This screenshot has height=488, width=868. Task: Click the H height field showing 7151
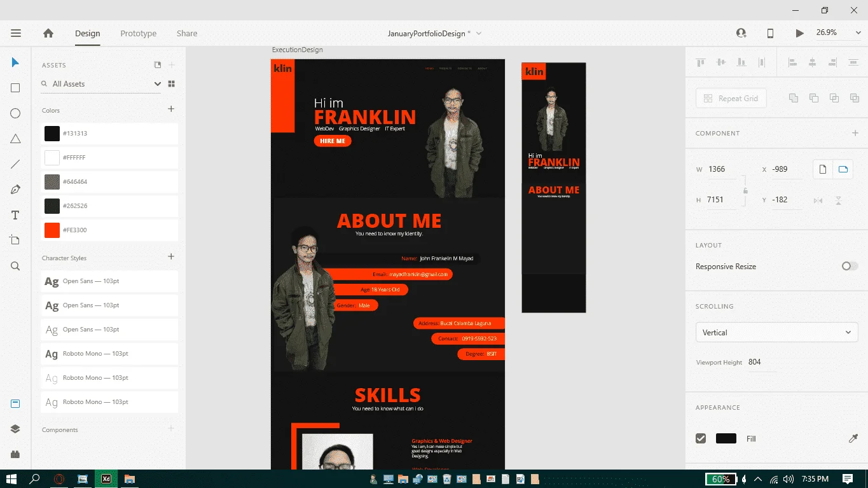[x=722, y=200]
